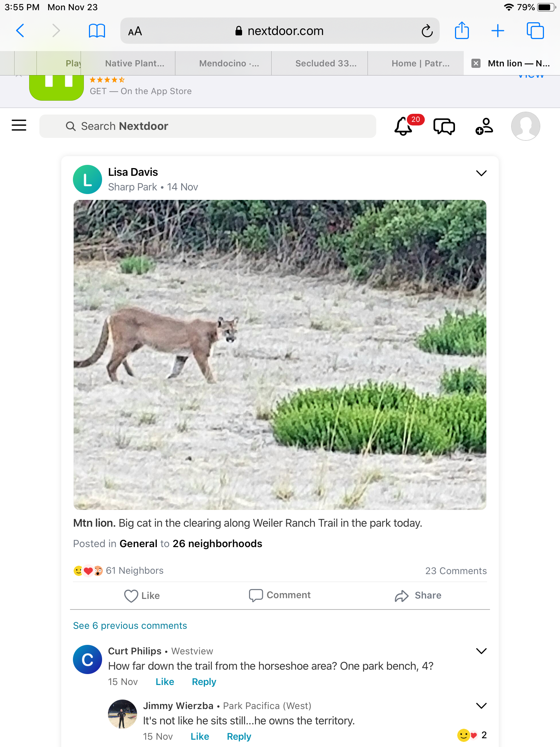
Task: Expand See 6 previous comments
Action: tap(130, 626)
